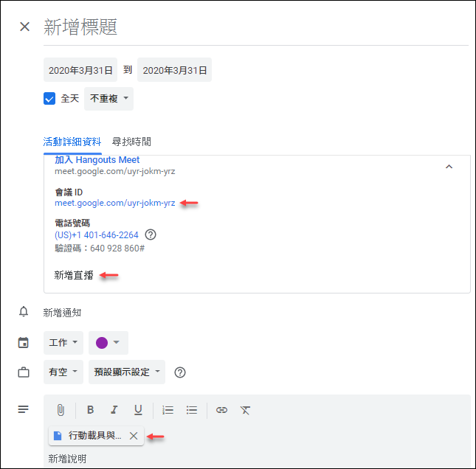Click phone number (US)+1 401-646-2264
The height and width of the screenshot is (469, 476).
[97, 235]
